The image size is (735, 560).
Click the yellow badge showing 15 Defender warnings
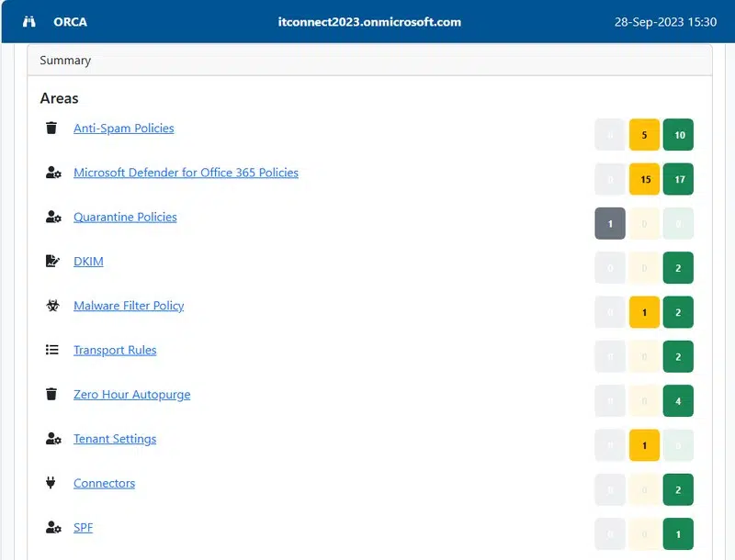(644, 179)
